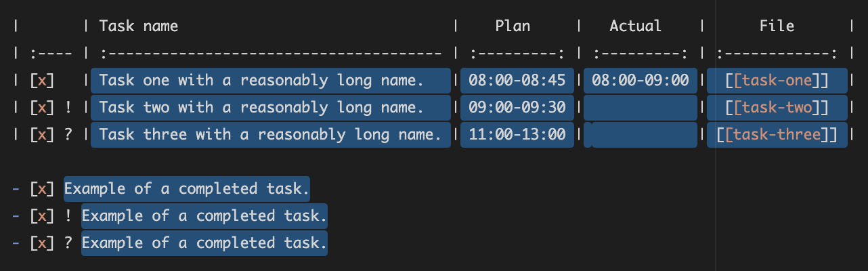Click the 'Task name' column header

(139, 26)
